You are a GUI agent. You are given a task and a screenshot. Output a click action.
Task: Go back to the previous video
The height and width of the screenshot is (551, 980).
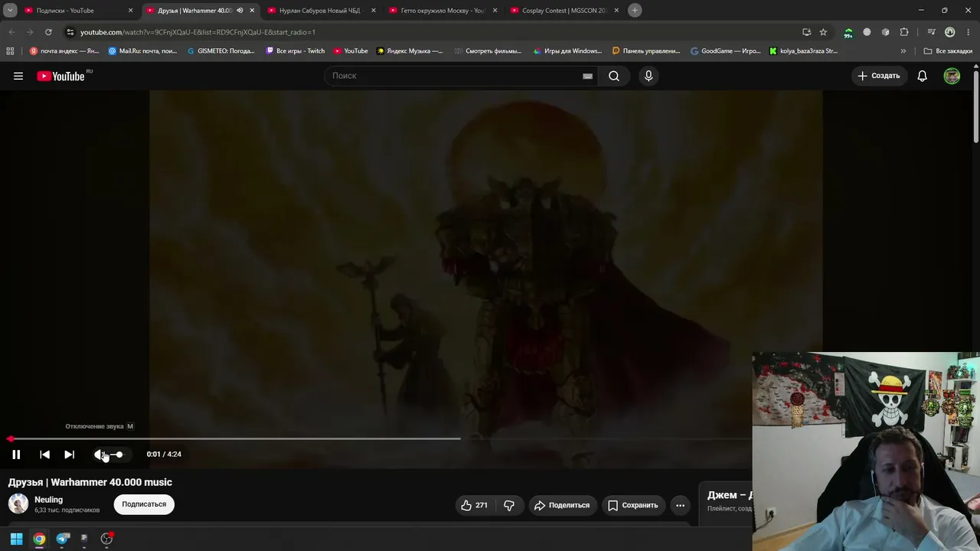[44, 455]
